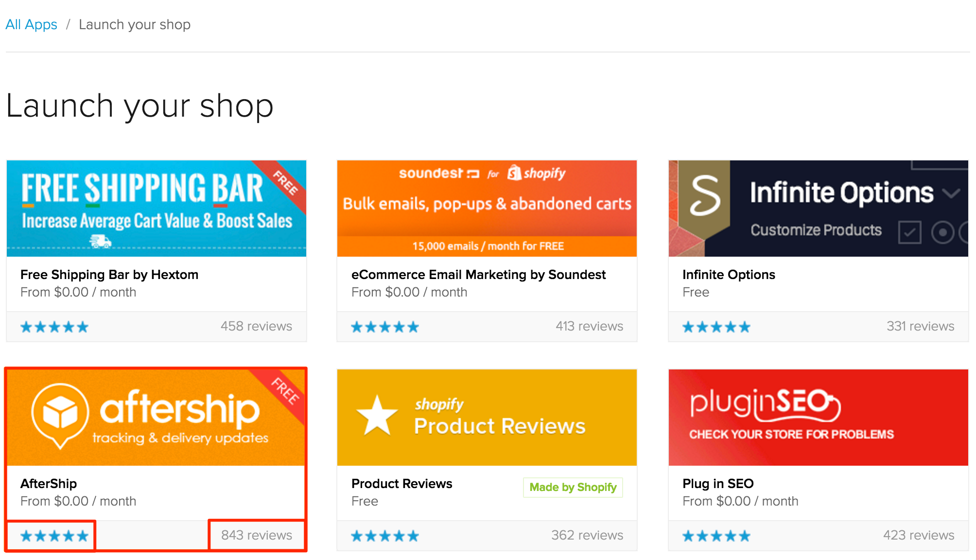Open the AfterShip app title

(49, 484)
